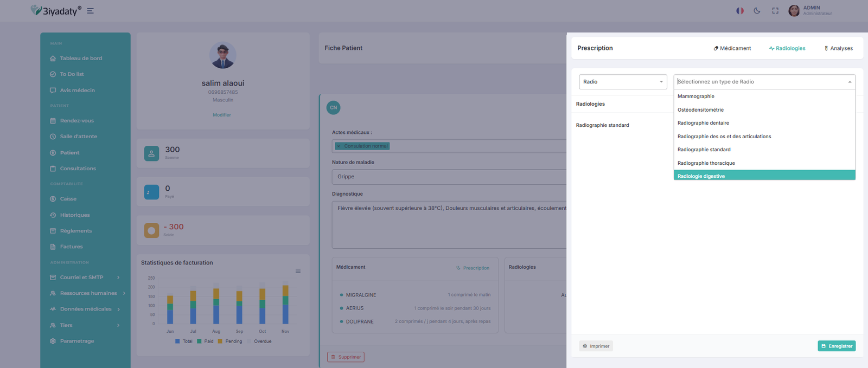Click the Imprimer button

pos(596,346)
